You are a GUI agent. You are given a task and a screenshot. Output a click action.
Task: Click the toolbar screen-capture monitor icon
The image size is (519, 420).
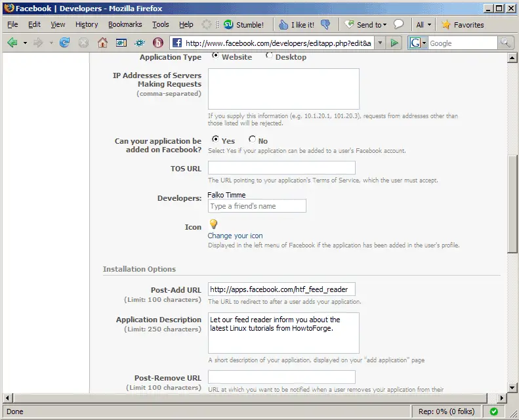(121, 43)
